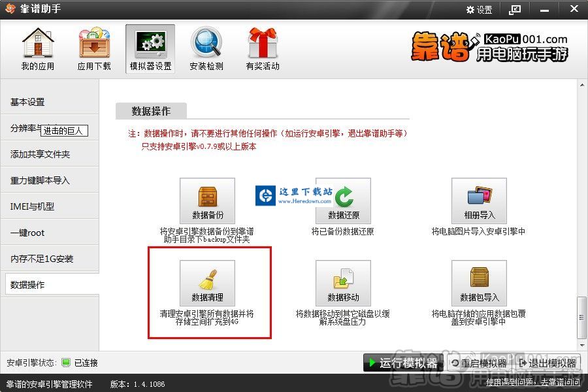Screen dimensions: 588x392
Task: Click the 相册导入 photo icon button
Action: tap(480, 201)
